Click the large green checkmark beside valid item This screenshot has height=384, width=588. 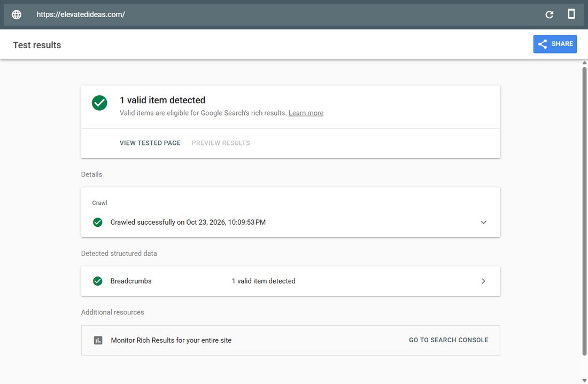tap(99, 103)
